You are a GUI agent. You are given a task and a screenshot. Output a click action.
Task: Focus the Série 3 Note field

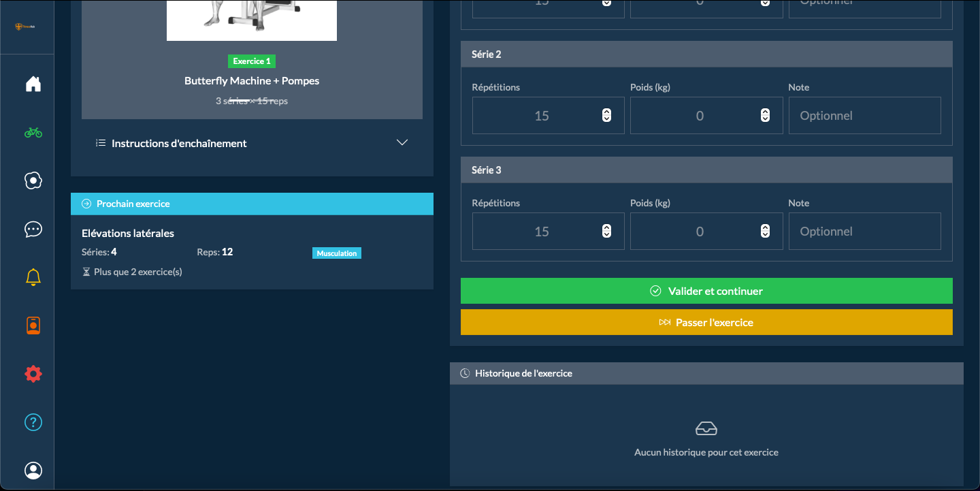864,232
